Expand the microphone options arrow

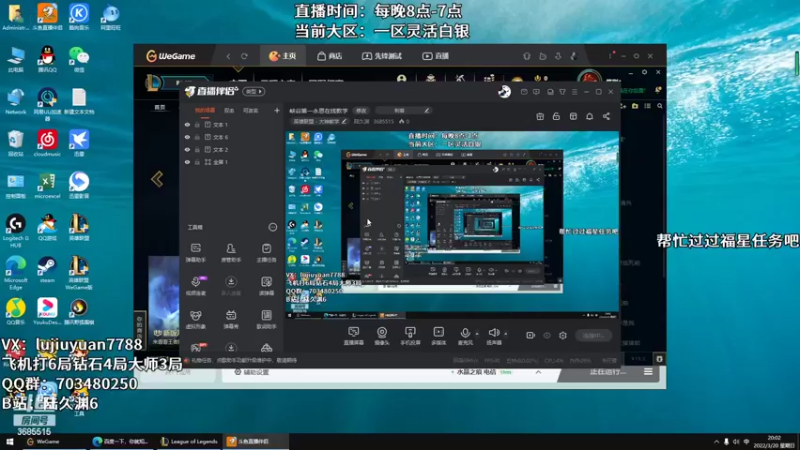point(477,334)
